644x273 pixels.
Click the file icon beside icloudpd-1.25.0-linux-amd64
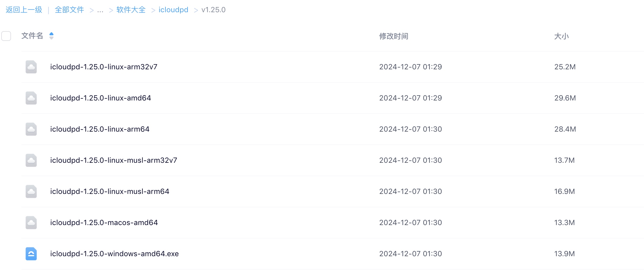(31, 98)
